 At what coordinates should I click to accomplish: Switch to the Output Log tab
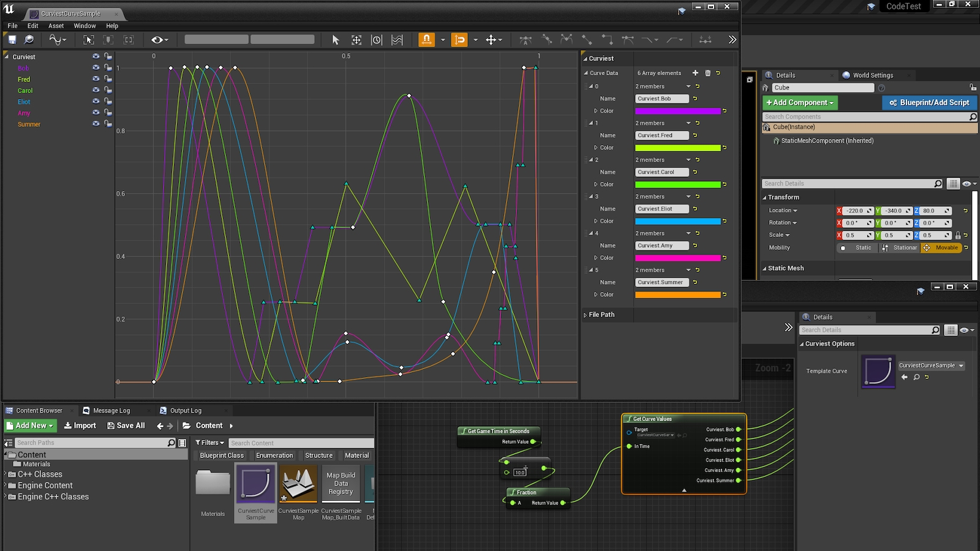coord(186,411)
